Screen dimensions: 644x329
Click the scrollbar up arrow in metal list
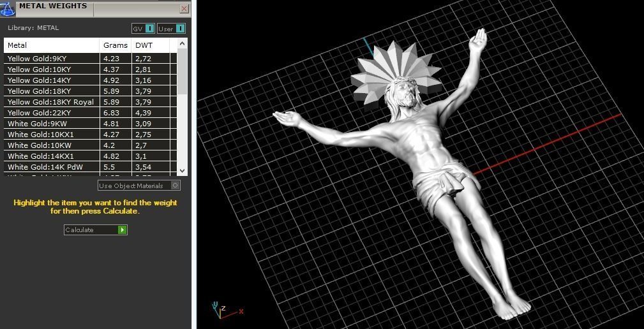183,43
